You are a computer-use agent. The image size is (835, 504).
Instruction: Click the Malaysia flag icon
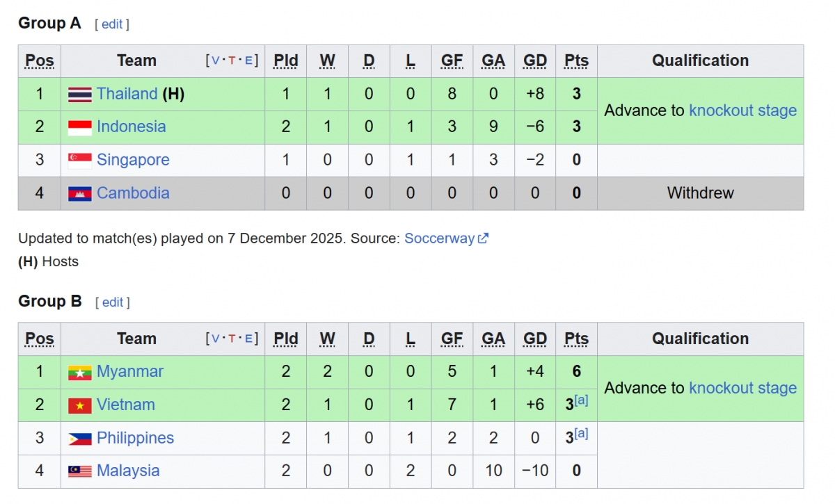coord(80,471)
